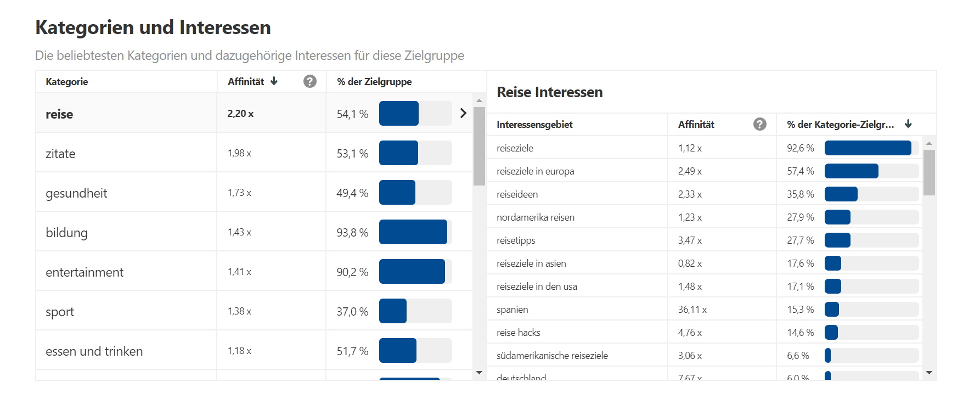
Task: Expand the reise category details chevron
Action: 463,114
